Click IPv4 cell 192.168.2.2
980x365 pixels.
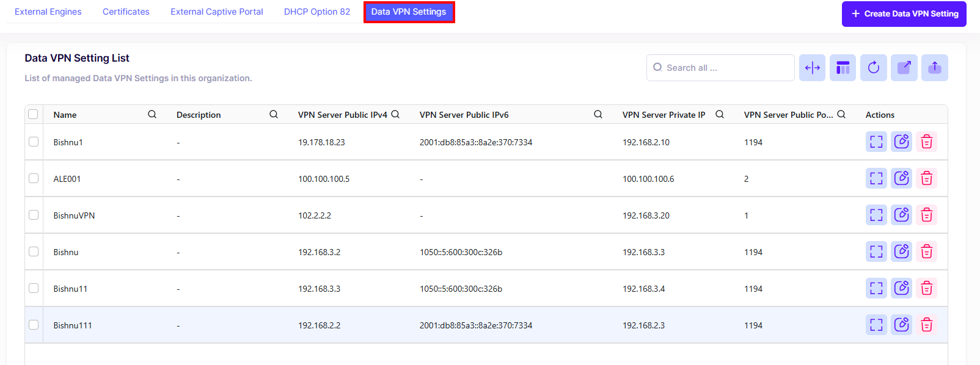(319, 325)
